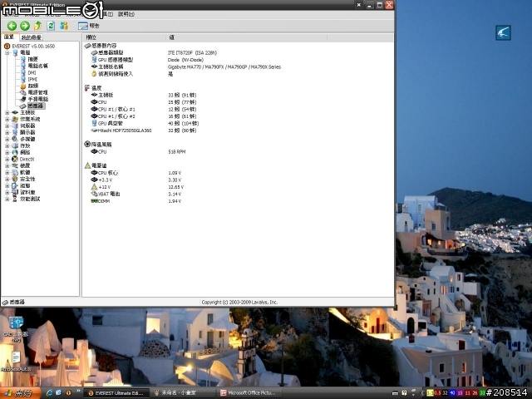
Task: Click the +12 V row triangle icon
Action: 94,187
